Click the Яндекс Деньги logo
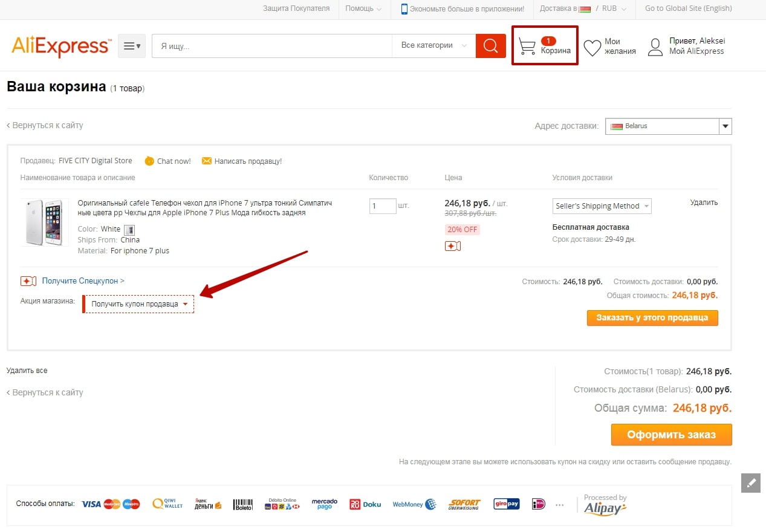The width and height of the screenshot is (766, 532). point(208,504)
